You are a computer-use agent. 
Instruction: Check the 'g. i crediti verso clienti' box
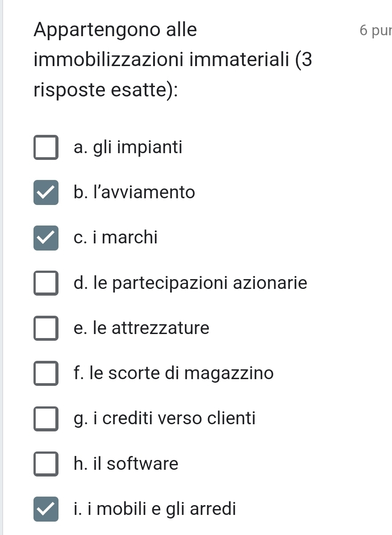tap(46, 418)
